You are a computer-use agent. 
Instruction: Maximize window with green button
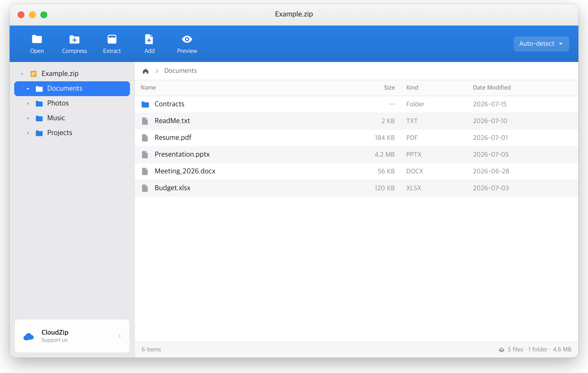pos(44,14)
